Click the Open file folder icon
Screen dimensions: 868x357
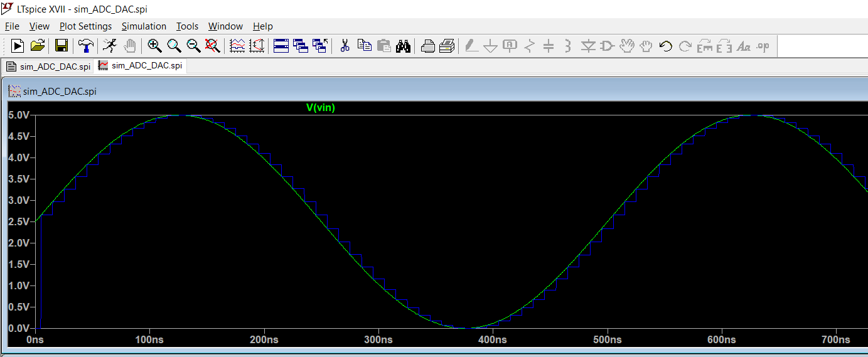pyautogui.click(x=38, y=46)
